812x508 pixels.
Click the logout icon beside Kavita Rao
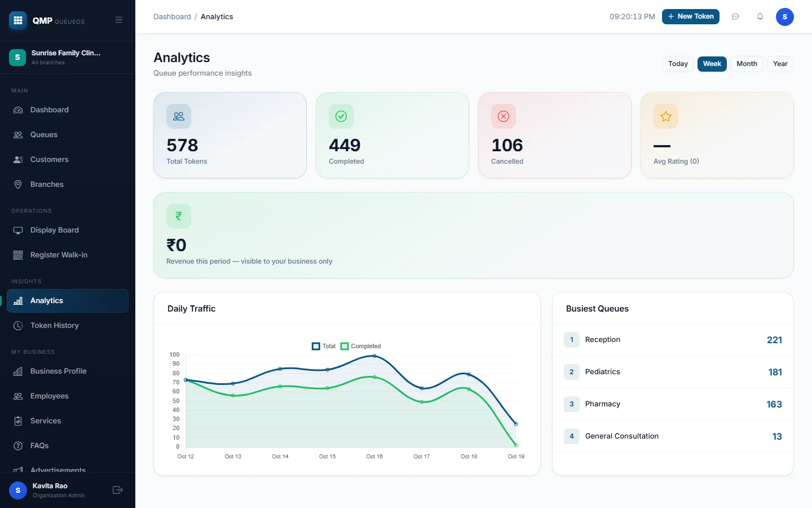point(118,490)
